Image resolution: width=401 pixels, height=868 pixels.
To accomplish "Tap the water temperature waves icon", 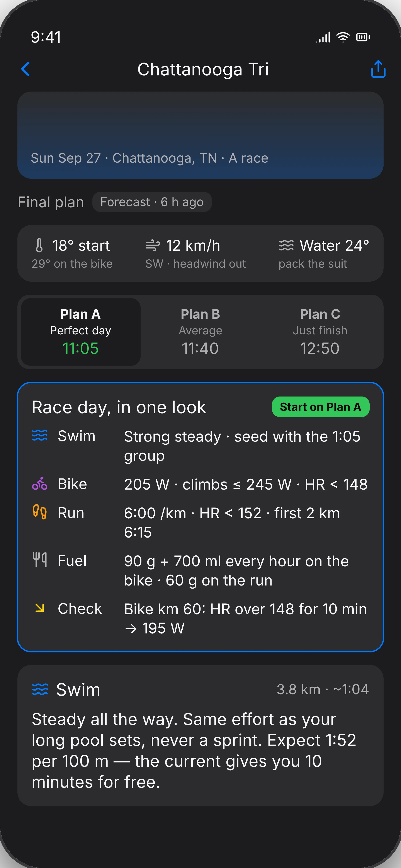I will click(x=286, y=245).
